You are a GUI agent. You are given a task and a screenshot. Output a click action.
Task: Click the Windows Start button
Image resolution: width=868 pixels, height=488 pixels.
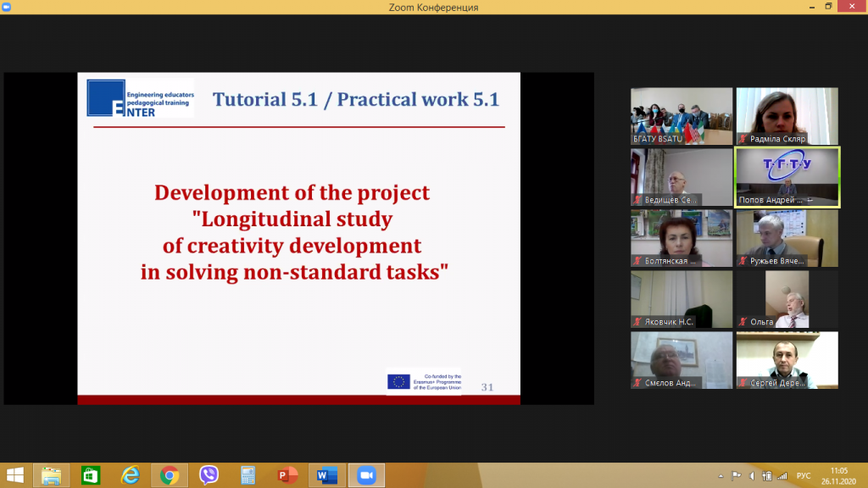(14, 475)
